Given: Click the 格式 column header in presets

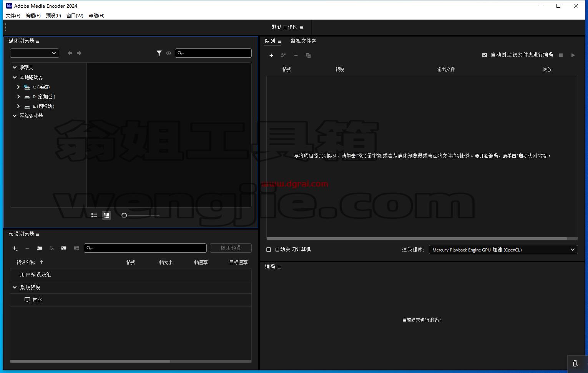Looking at the screenshot, I should 131,262.
